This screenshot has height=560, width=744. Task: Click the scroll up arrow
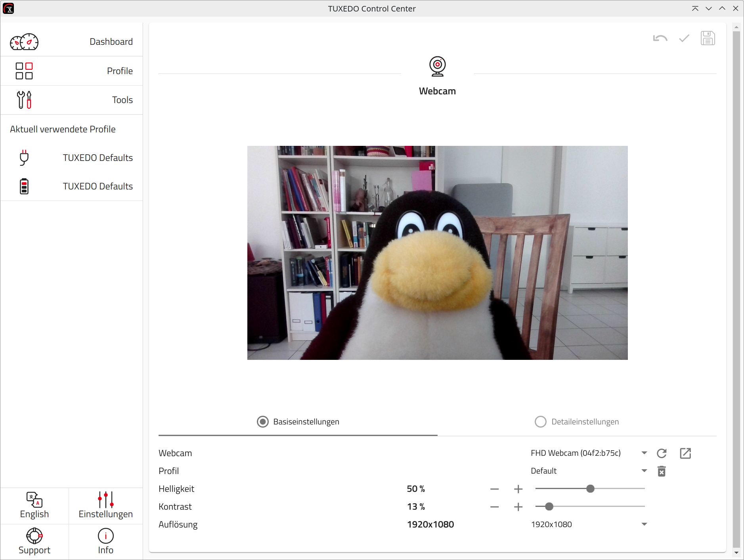pyautogui.click(x=736, y=27)
